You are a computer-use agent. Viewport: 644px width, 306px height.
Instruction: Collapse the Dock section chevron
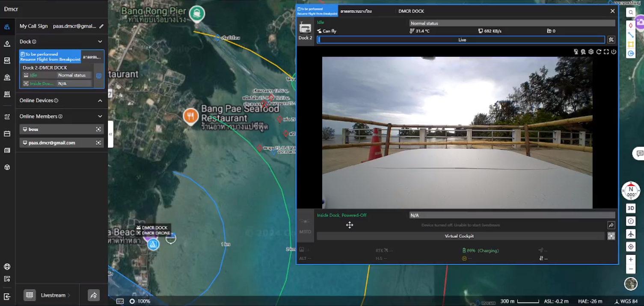(100, 42)
